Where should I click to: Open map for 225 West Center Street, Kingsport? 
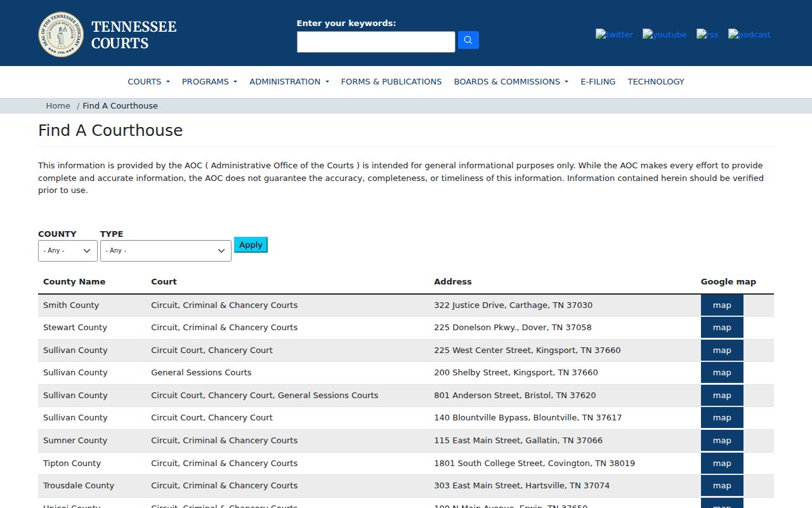(x=722, y=351)
